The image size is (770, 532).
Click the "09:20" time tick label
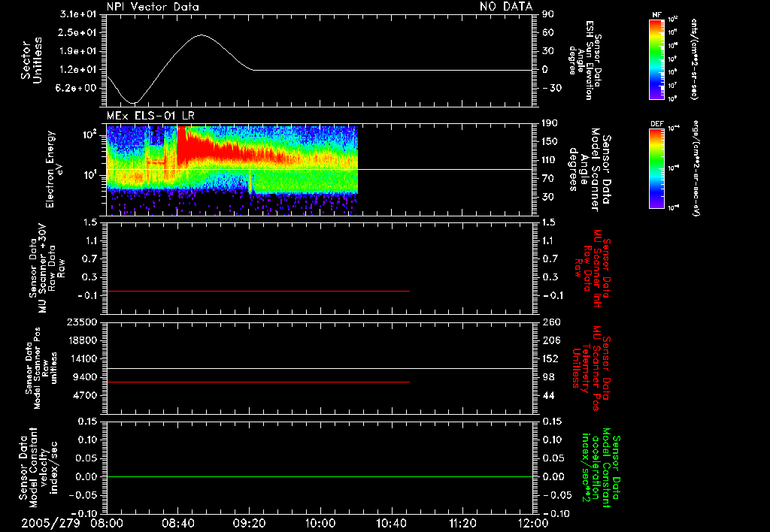[249, 523]
